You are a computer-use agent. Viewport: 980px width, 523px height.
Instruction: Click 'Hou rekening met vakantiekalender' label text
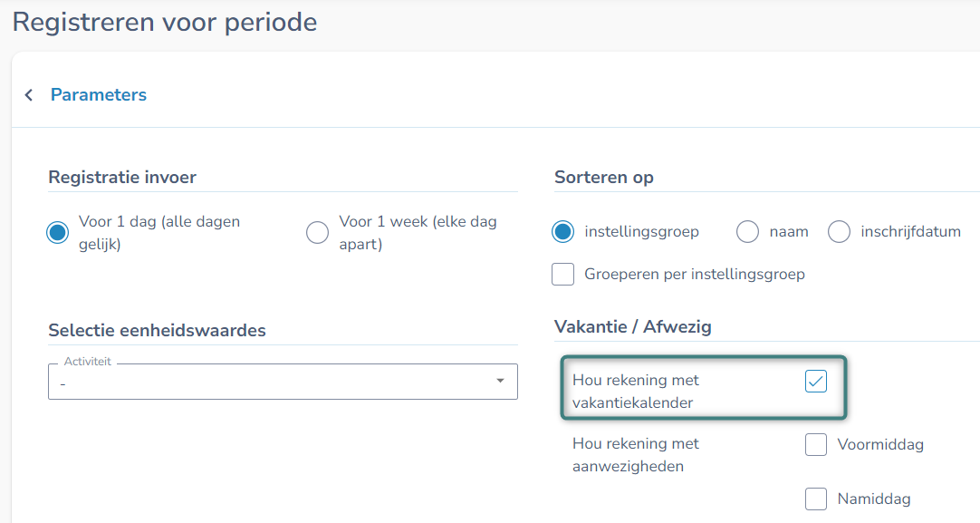point(636,392)
